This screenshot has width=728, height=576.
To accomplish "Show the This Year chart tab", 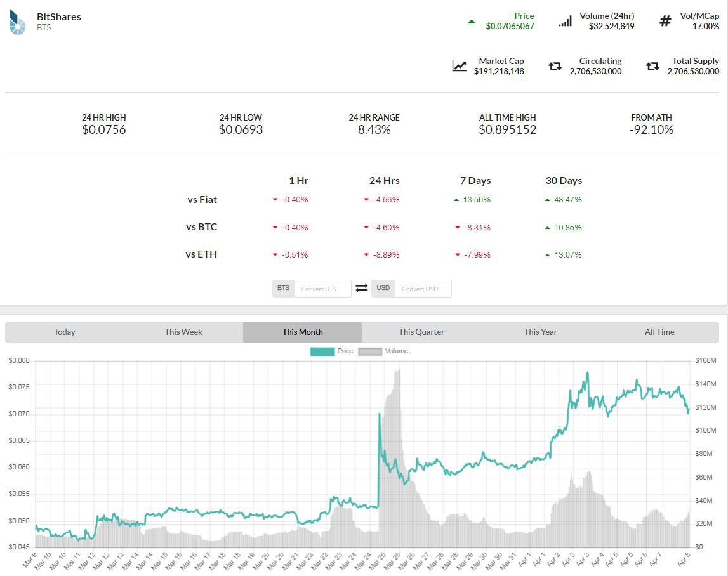I will click(540, 332).
